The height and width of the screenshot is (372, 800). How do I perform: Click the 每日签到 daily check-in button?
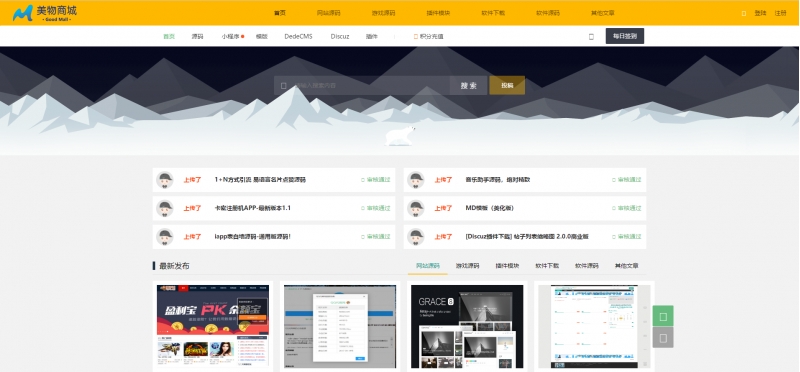click(625, 36)
